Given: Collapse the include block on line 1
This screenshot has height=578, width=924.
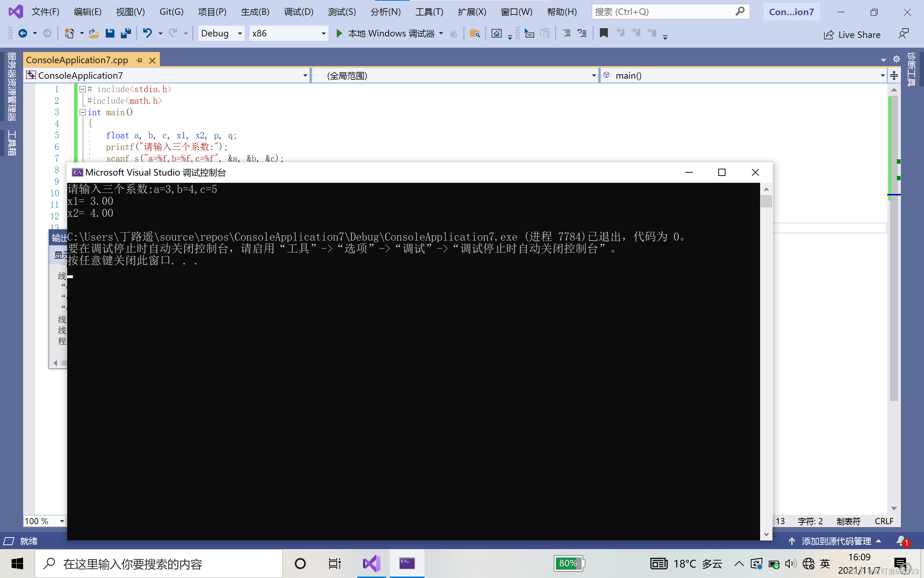Looking at the screenshot, I should (x=82, y=89).
